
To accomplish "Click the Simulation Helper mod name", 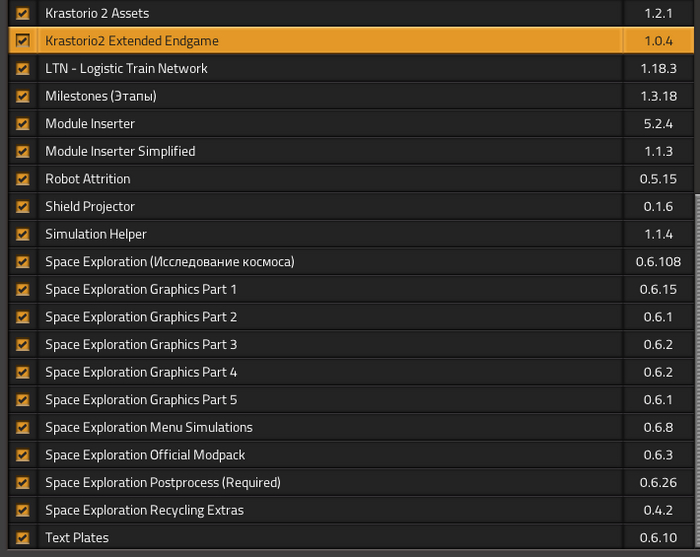I will 96,234.
